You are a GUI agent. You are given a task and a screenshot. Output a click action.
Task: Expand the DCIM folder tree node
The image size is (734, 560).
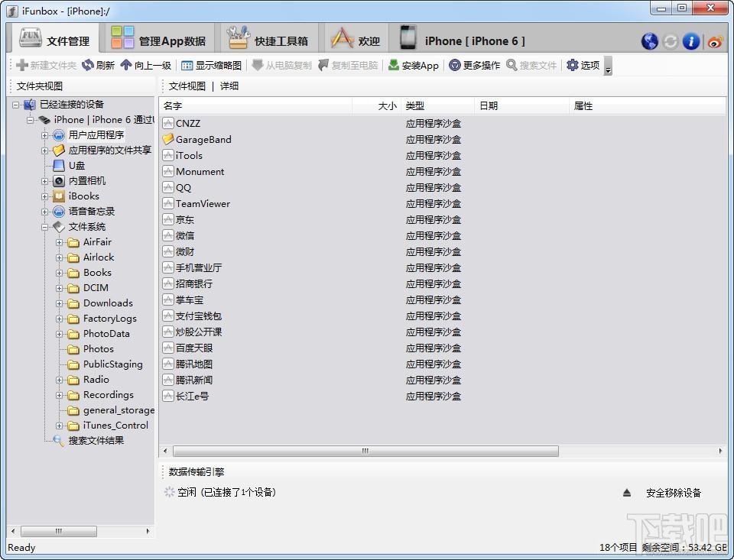60,288
